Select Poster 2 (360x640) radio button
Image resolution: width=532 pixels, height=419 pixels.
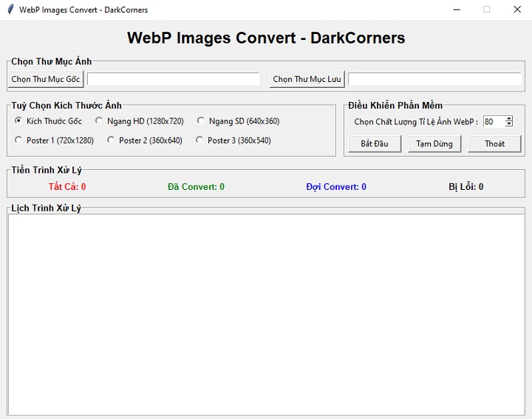click(112, 140)
